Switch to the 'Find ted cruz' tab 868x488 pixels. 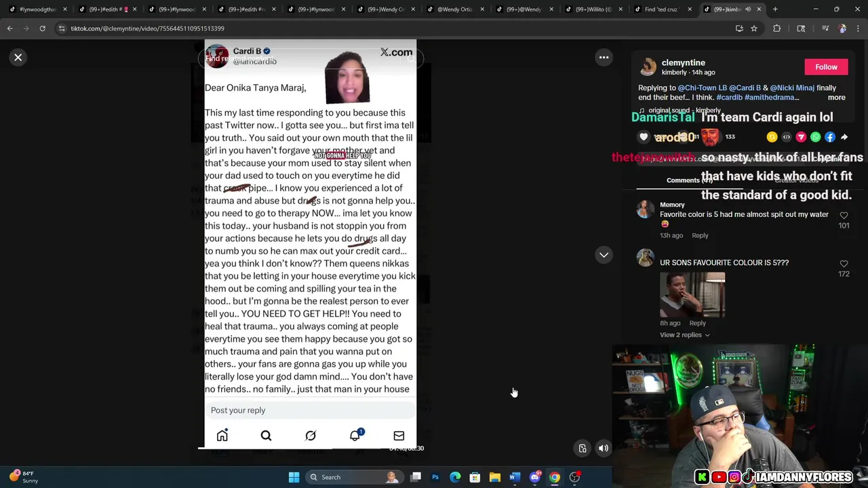(x=663, y=9)
